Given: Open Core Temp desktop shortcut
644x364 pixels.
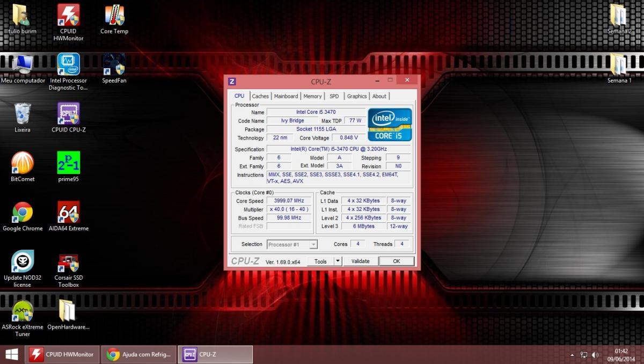Looking at the screenshot, I should (x=114, y=19).
